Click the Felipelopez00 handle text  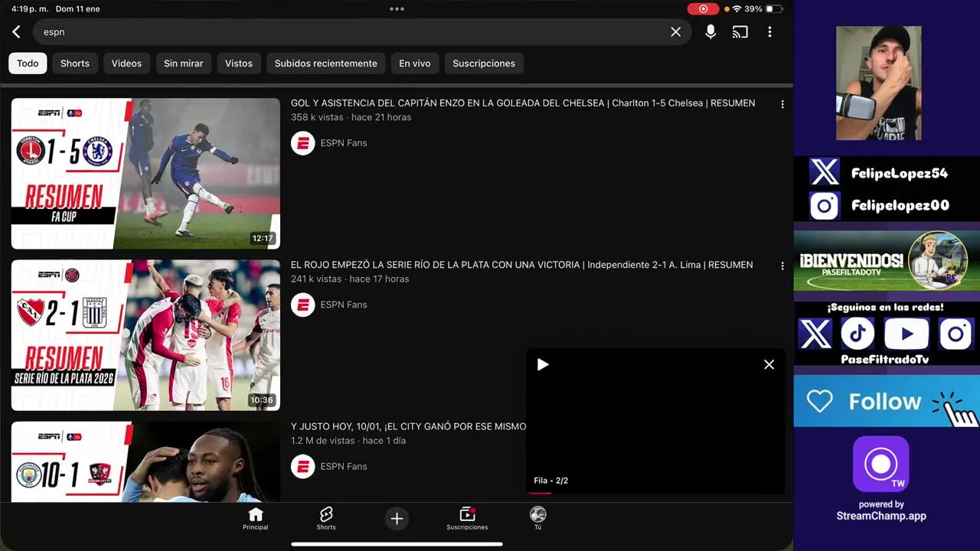coord(900,206)
